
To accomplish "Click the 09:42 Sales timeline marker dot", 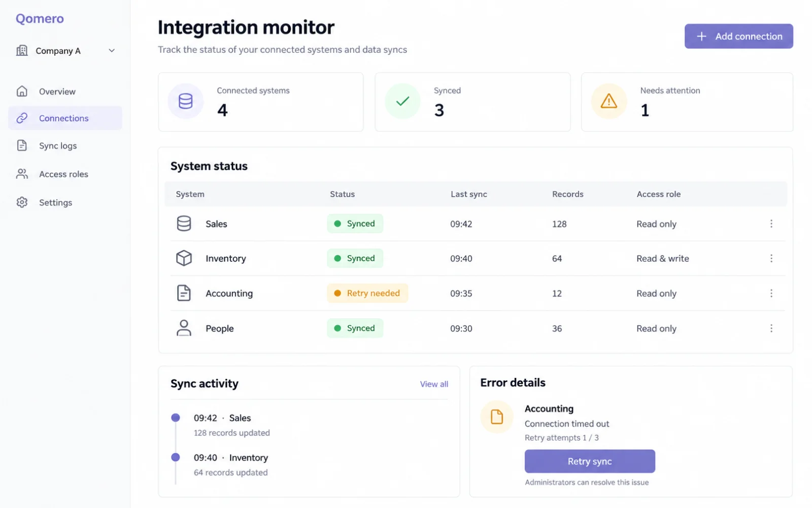I will (x=176, y=418).
